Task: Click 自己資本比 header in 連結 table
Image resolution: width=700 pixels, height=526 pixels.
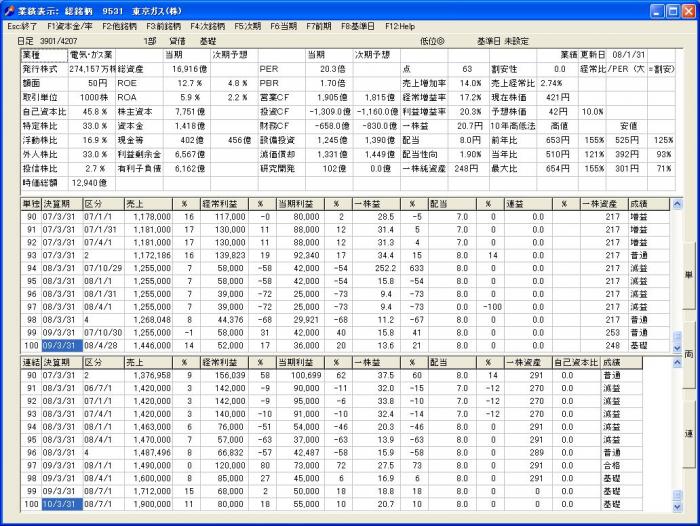Action: 576,363
